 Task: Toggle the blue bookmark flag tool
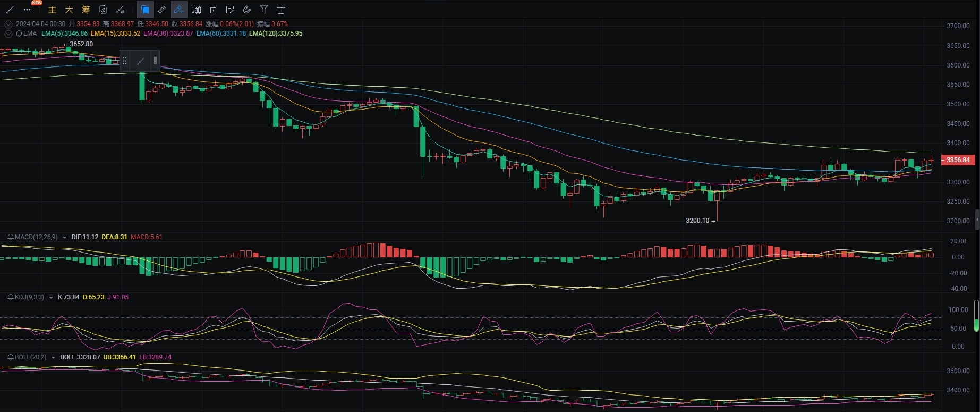(x=144, y=10)
